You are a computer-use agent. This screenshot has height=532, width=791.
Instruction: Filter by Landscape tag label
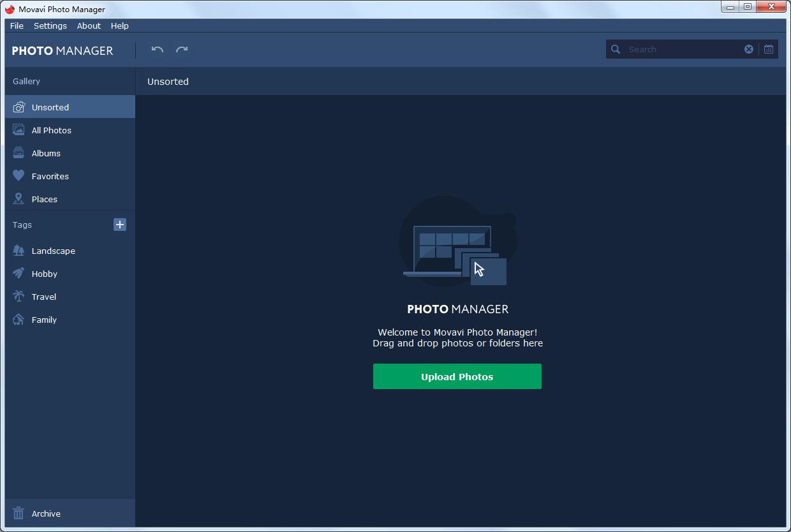54,251
